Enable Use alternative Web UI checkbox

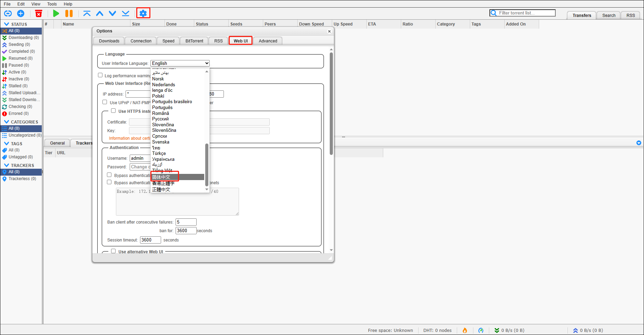pos(113,251)
